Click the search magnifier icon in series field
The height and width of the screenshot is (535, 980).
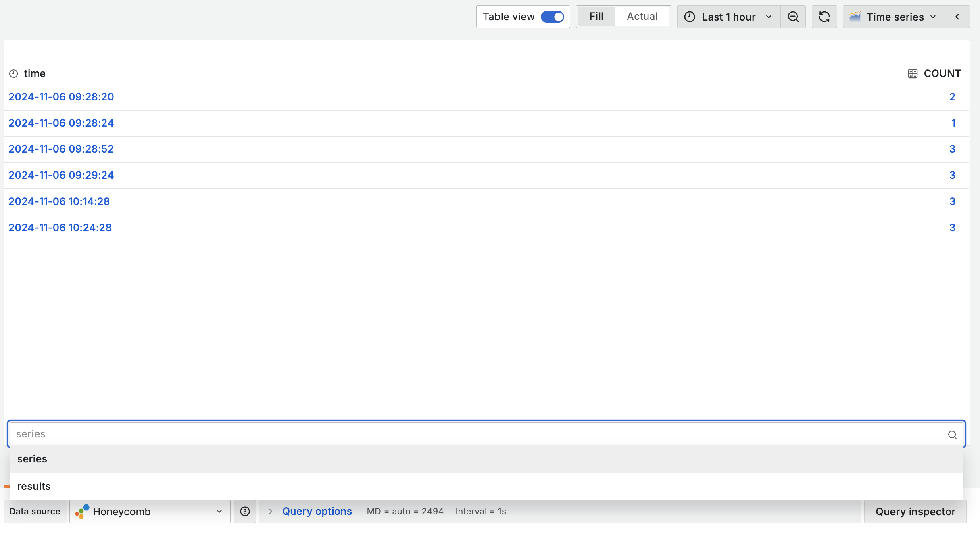(952, 435)
